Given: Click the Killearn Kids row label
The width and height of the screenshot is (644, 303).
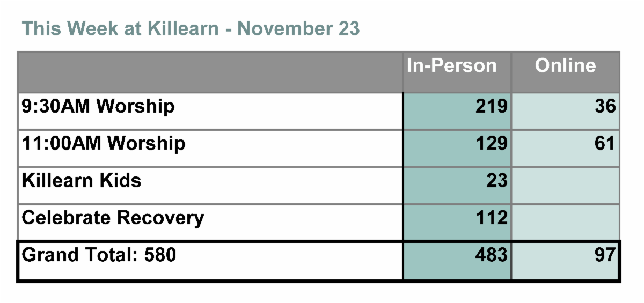Looking at the screenshot, I should (82, 181).
